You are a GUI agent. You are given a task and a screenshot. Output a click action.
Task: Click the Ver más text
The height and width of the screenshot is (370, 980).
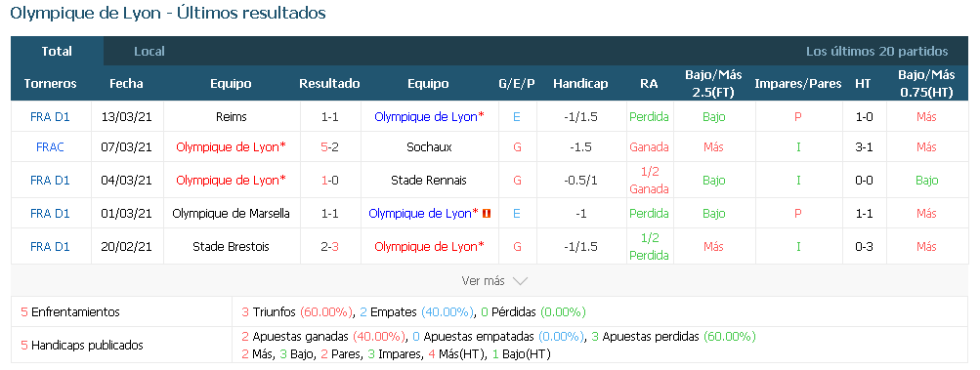click(x=483, y=281)
